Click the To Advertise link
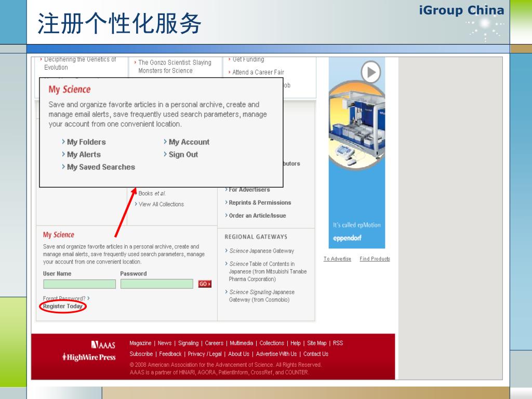This screenshot has width=532, height=399. pos(337,259)
